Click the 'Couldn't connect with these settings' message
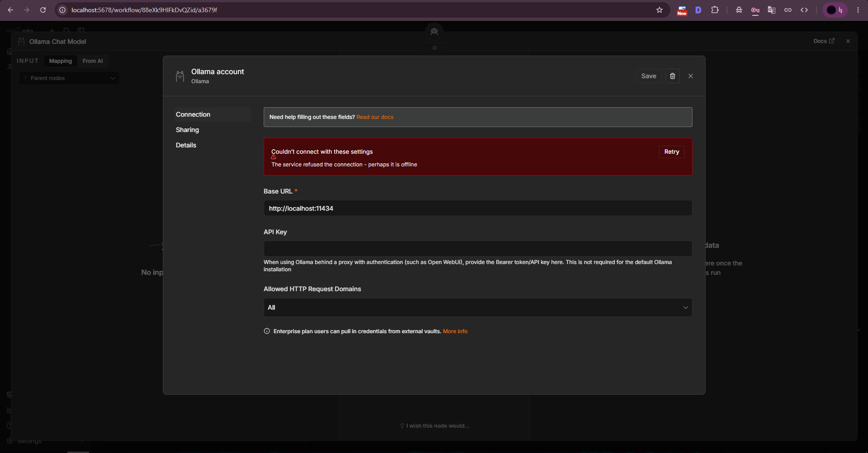The height and width of the screenshot is (453, 868). pos(322,152)
